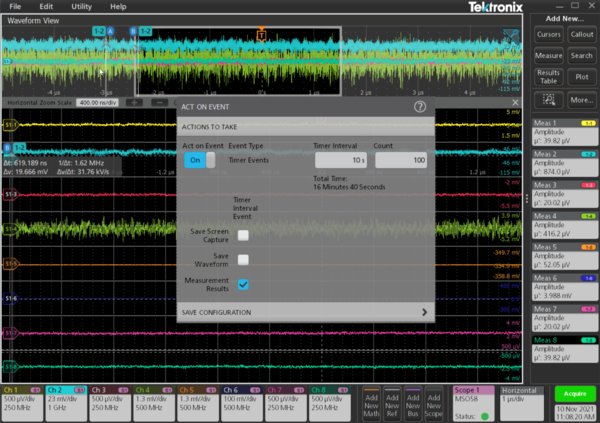Enable Save Screen Capture checkbox
Screen dimensions: 600x423
243,235
